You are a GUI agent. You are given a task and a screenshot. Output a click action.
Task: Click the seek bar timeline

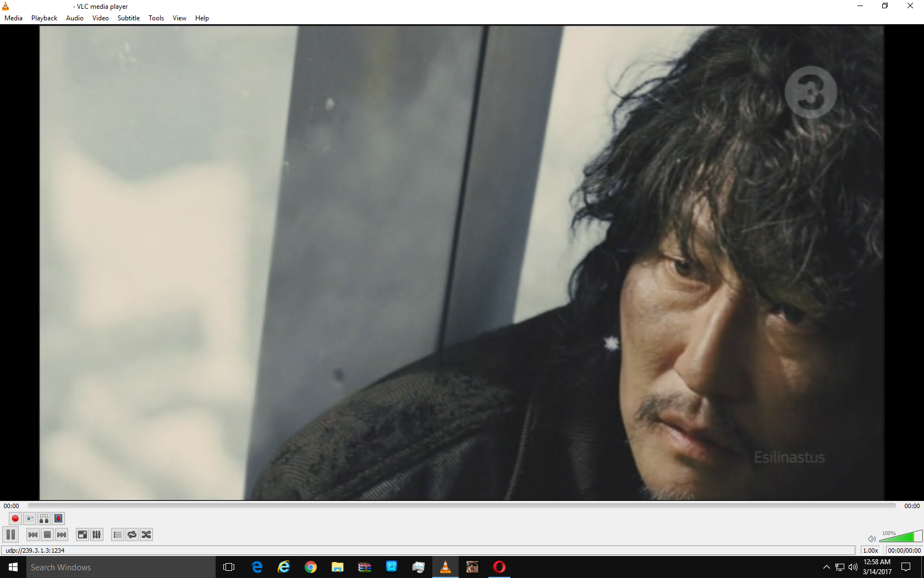(462, 505)
